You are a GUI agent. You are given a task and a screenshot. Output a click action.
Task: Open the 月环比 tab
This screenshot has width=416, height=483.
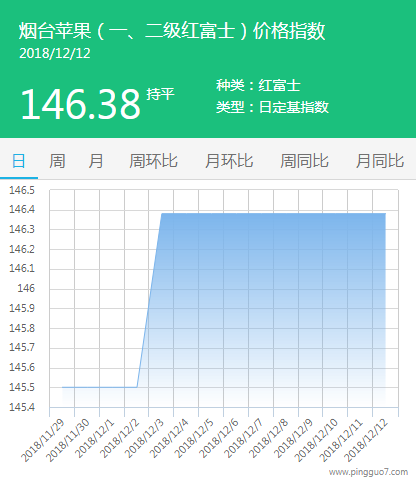(x=229, y=161)
